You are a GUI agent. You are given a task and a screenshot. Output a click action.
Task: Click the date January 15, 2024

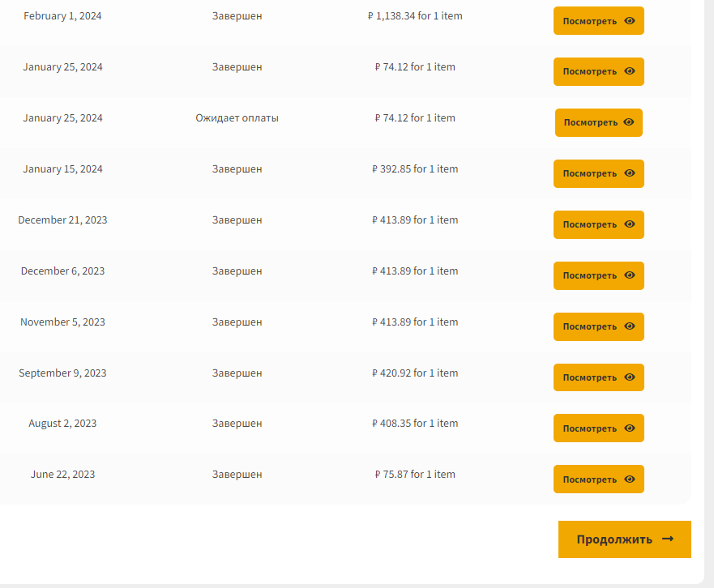pos(62,168)
